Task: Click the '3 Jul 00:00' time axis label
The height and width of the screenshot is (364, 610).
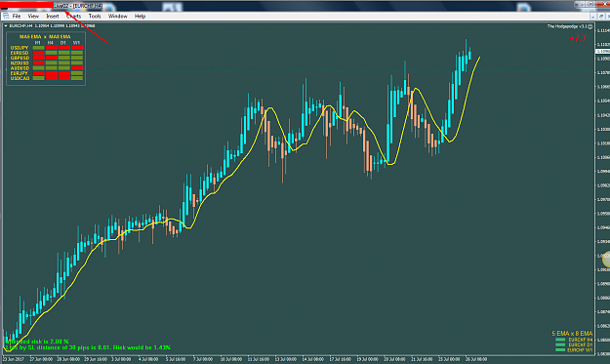Action: click(122, 359)
